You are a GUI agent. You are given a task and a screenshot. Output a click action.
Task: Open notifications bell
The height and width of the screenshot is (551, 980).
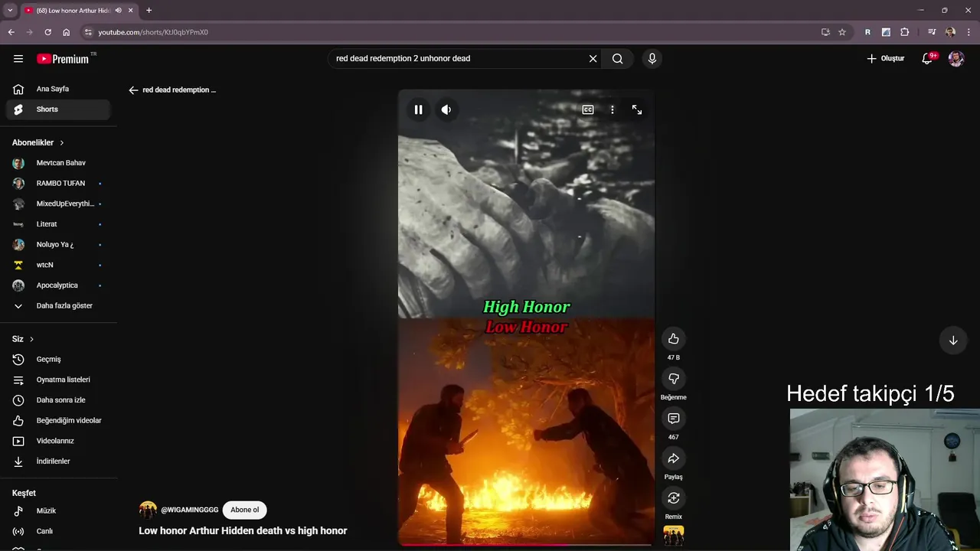[927, 58]
